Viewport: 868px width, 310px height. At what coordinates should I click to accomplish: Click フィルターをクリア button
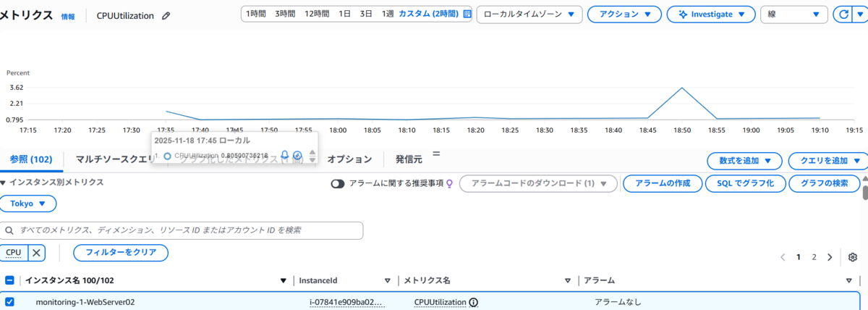(x=121, y=253)
